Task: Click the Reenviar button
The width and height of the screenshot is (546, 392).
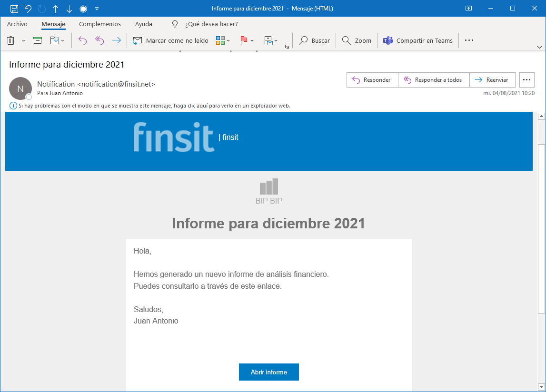Action: pyautogui.click(x=492, y=80)
